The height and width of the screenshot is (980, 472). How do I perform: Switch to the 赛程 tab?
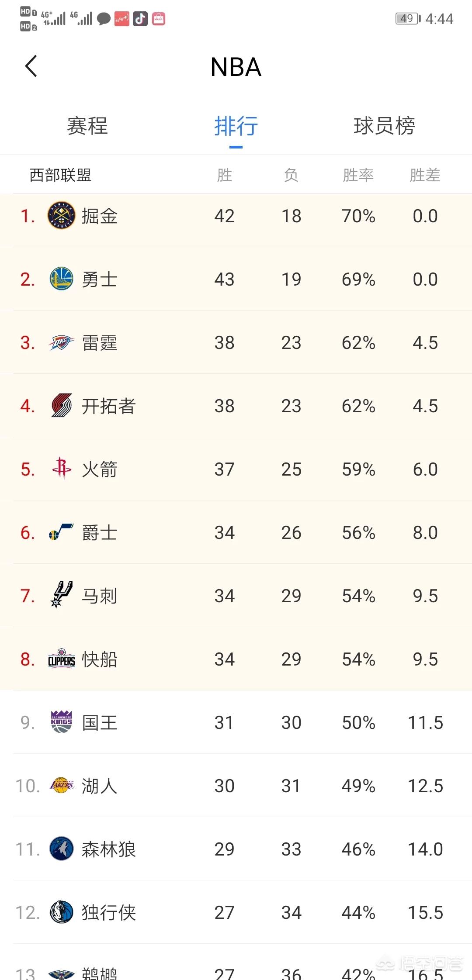[x=87, y=126]
